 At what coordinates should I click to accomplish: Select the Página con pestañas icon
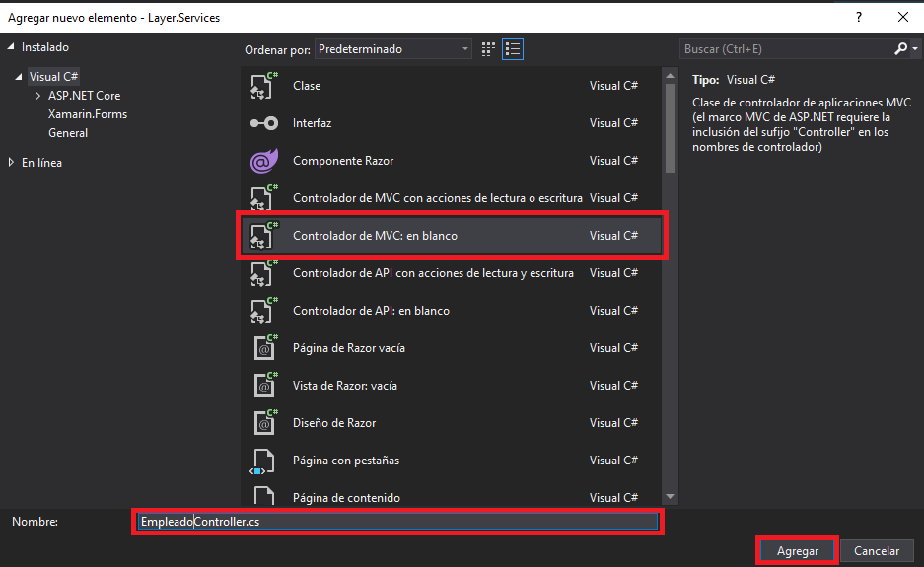tap(262, 461)
